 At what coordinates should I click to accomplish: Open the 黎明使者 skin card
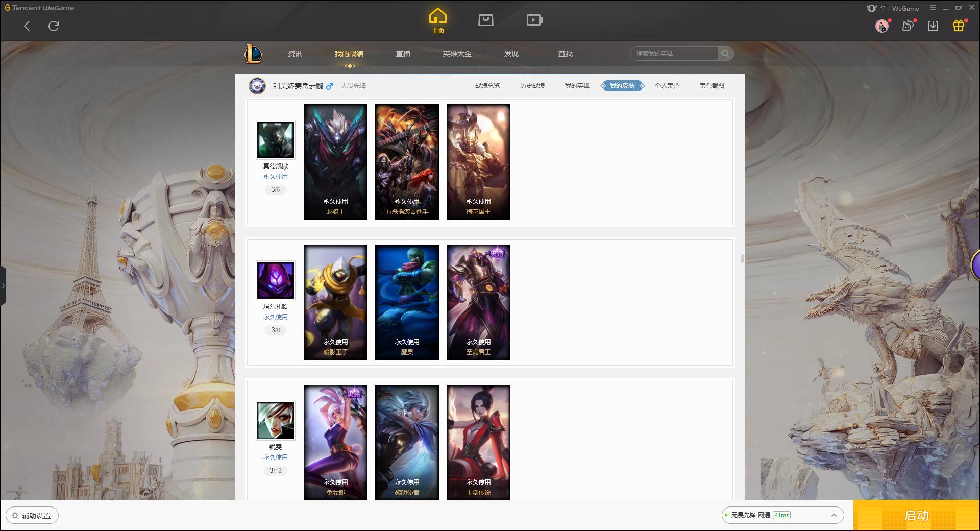pos(407,442)
